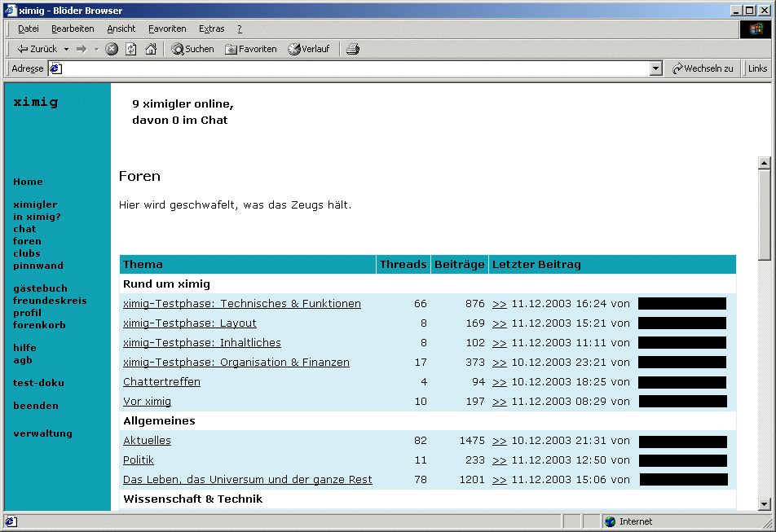This screenshot has height=532, width=776.
Task: Go to the Home page via house icon
Action: coord(151,49)
